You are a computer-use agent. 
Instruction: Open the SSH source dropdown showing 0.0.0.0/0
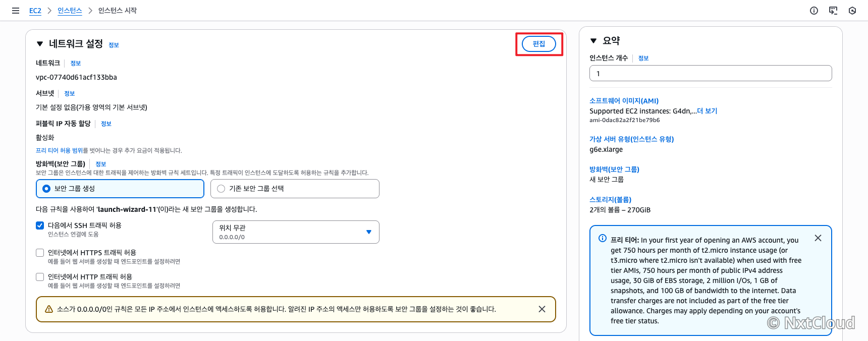[296, 232]
